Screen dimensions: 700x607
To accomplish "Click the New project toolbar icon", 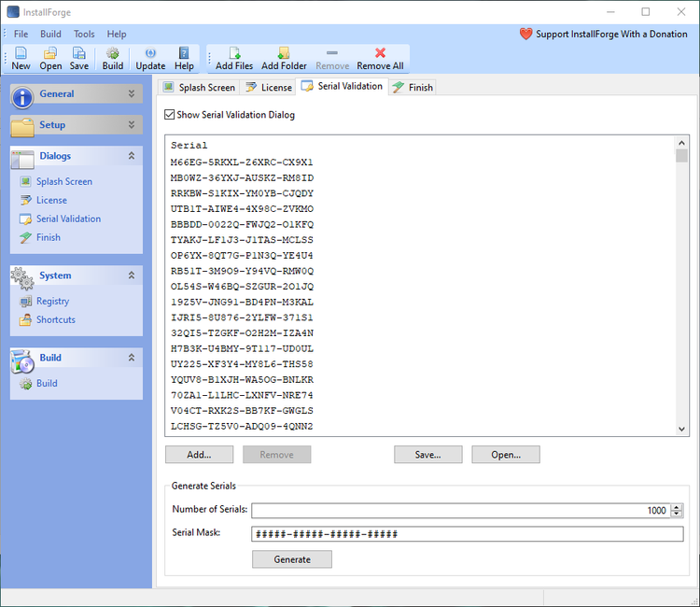I will [x=21, y=53].
